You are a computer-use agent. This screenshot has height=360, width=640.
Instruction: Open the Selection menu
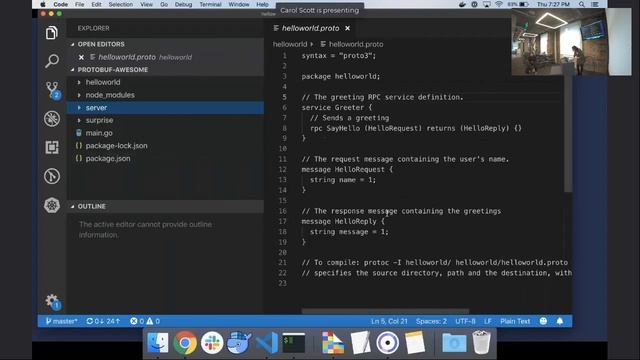(120, 4)
